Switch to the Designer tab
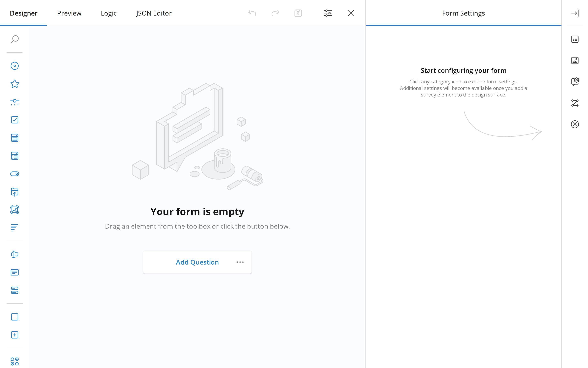The image size is (588, 368). pyautogui.click(x=23, y=13)
